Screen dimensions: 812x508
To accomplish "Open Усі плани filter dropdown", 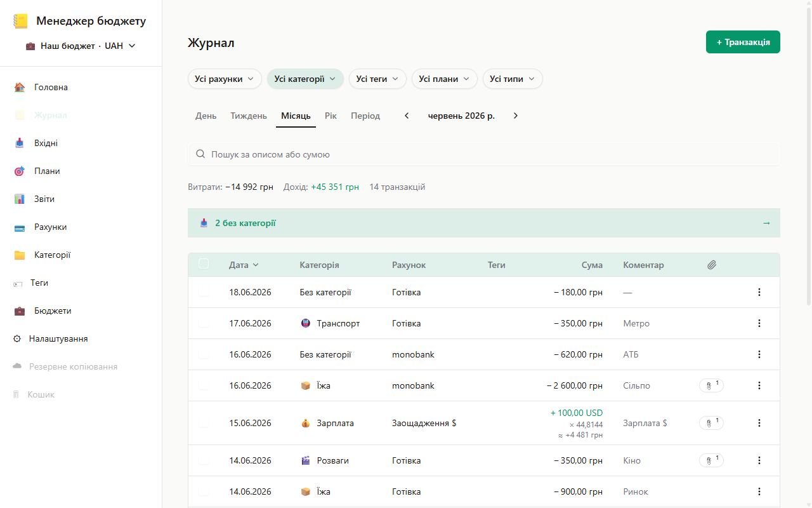I will [x=445, y=79].
